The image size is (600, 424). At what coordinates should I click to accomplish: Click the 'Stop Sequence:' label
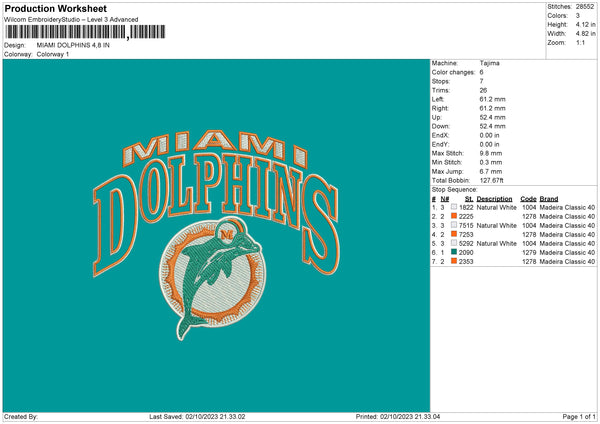(455, 189)
